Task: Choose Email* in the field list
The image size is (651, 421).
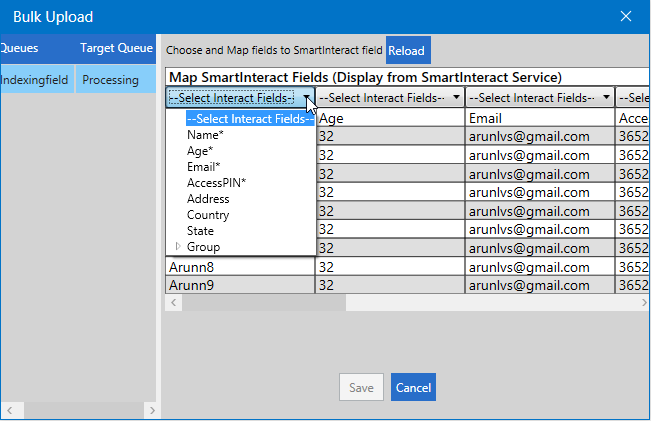Action: tap(204, 167)
